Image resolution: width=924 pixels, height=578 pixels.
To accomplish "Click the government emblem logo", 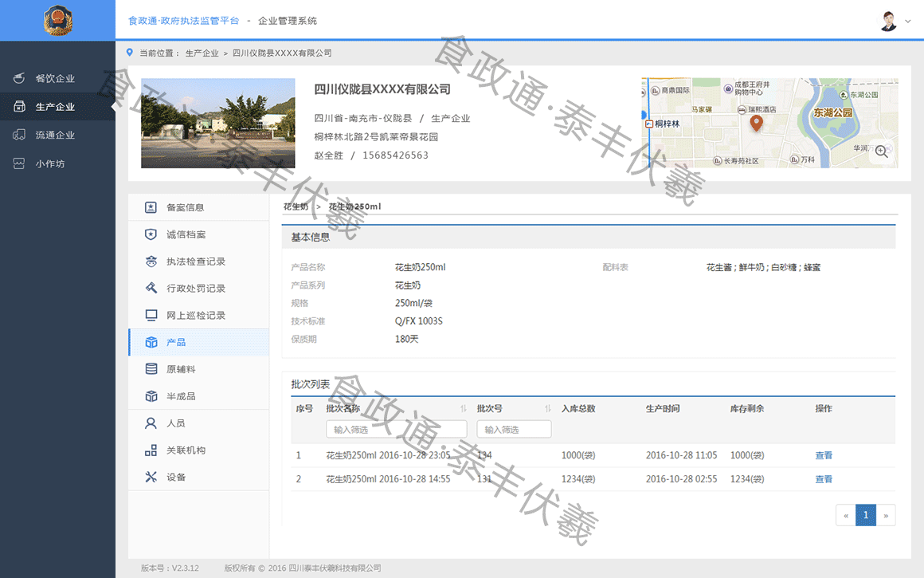I will click(x=57, y=20).
